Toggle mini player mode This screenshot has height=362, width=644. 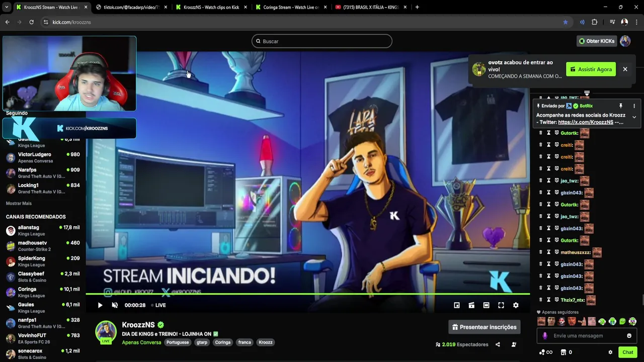[x=457, y=305]
